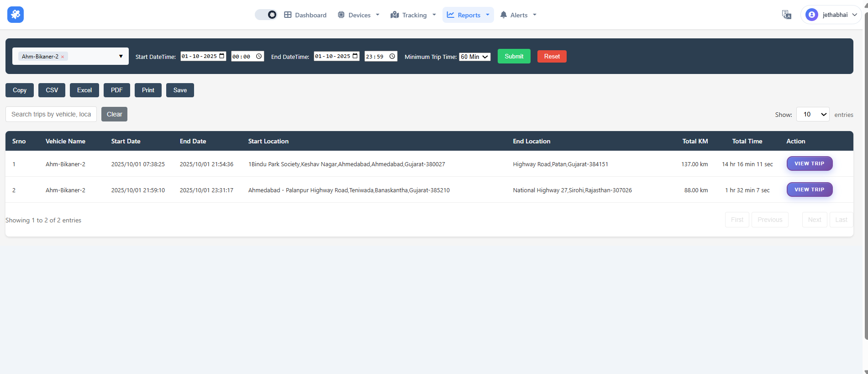868x374 pixels.
Task: Focus the search trips input field
Action: pos(51,114)
